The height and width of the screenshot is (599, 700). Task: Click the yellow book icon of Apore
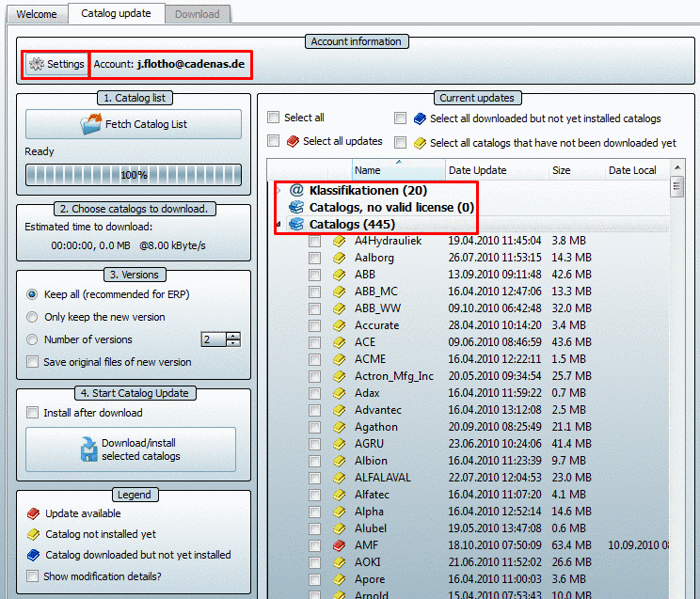coord(340,579)
